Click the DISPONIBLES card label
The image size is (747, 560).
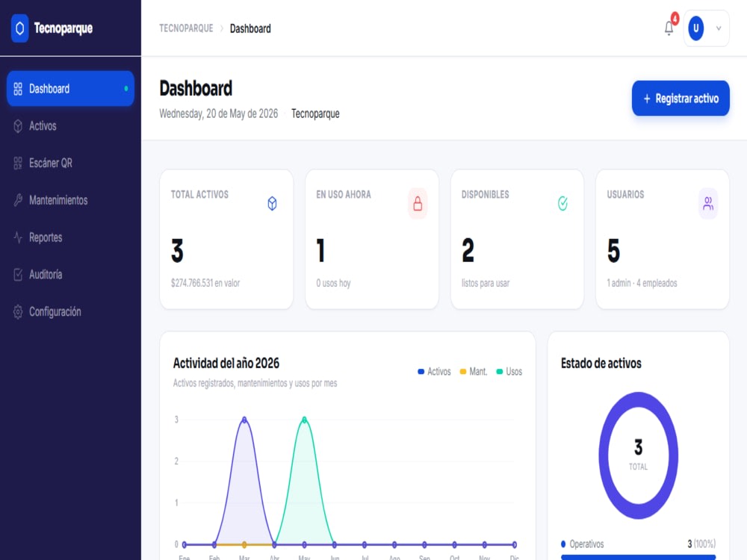coord(485,194)
